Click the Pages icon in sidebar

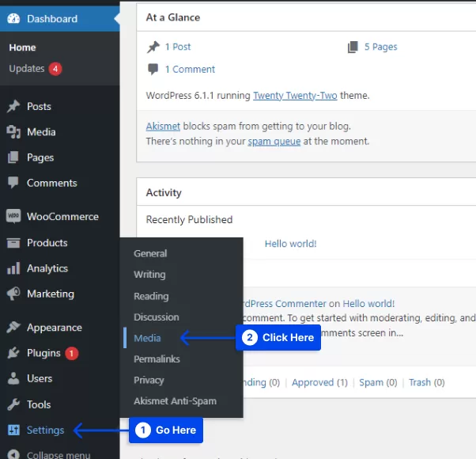pos(13,157)
